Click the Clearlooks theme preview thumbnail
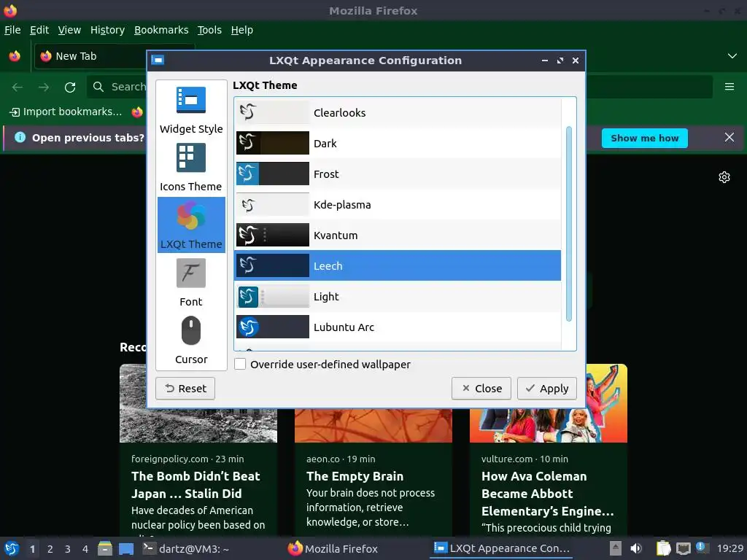Image resolution: width=747 pixels, height=560 pixels. [x=273, y=112]
